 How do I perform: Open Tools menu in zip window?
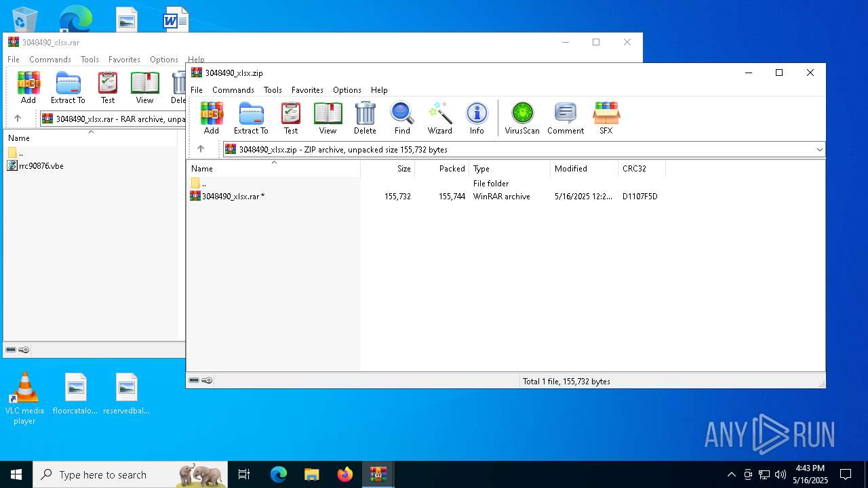[273, 90]
